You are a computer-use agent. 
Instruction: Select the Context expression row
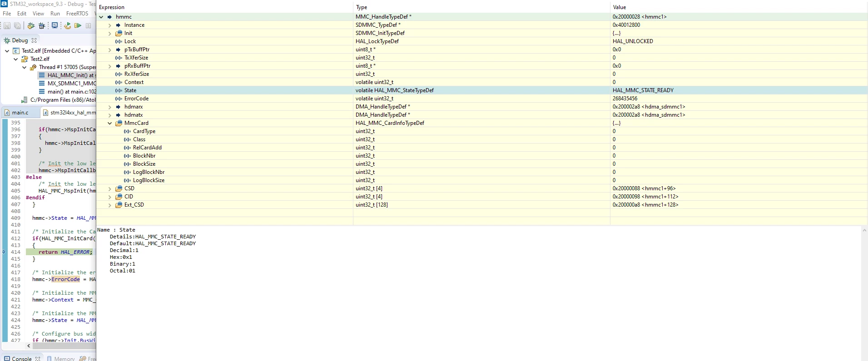coord(482,82)
